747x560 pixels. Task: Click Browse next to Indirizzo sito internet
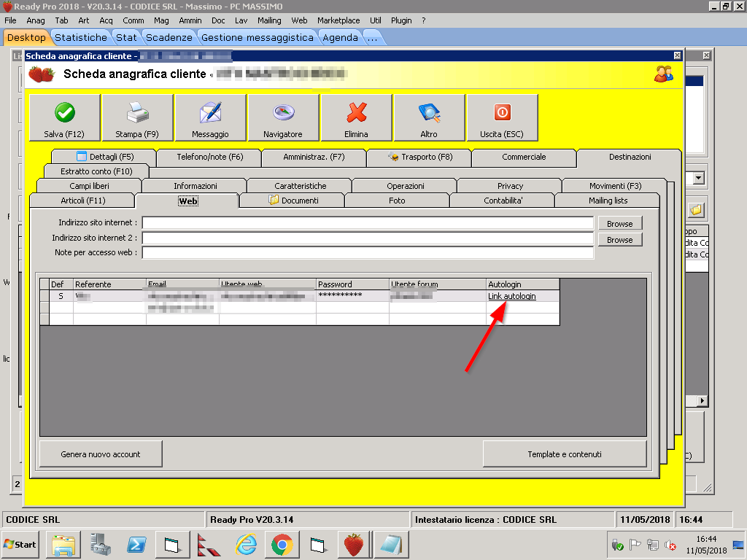click(620, 224)
